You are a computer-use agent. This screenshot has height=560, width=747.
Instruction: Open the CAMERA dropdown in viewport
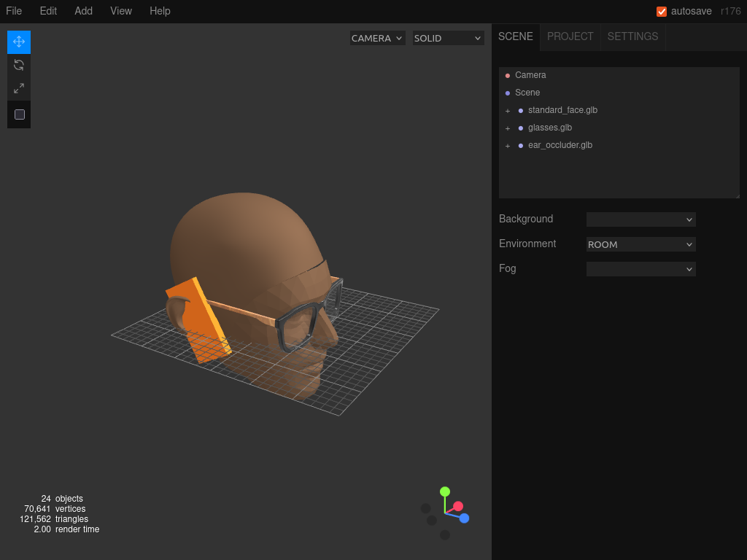(x=377, y=38)
